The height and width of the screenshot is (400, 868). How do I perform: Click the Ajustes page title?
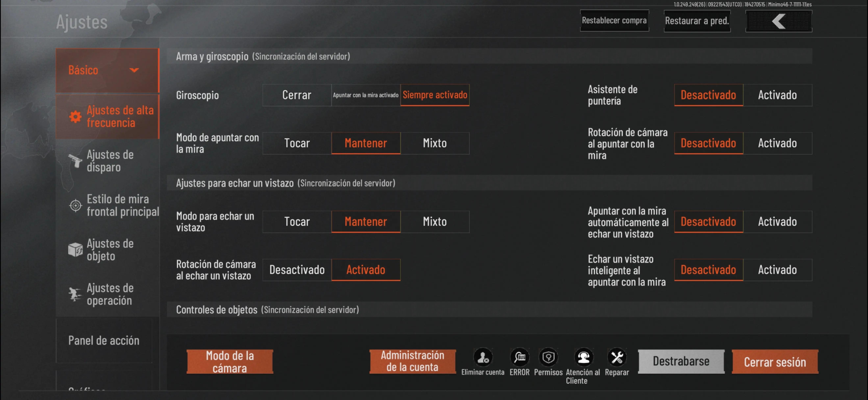coord(82,22)
